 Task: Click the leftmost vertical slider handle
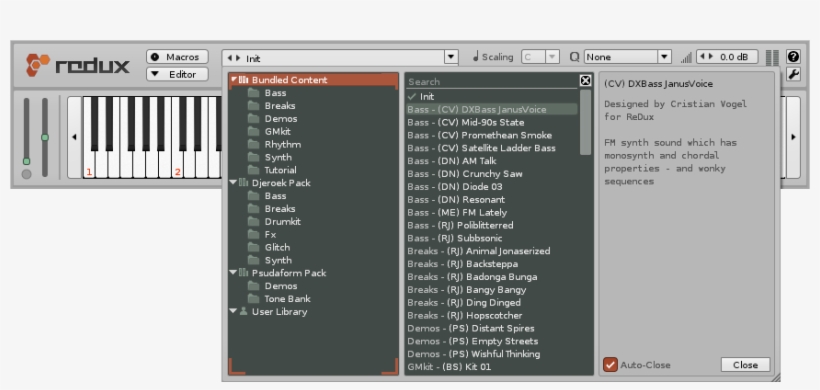tap(26, 161)
